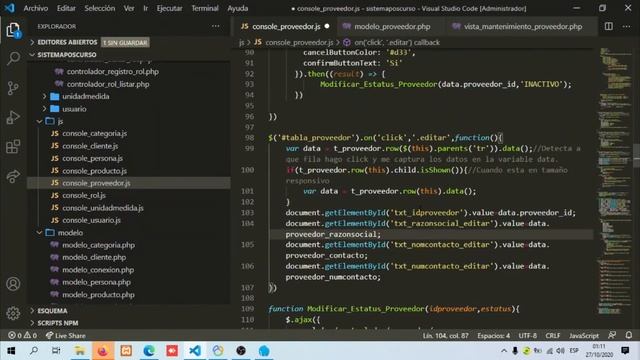The image size is (640, 360).
Task: Open the Selección menu
Action: click(100, 8)
